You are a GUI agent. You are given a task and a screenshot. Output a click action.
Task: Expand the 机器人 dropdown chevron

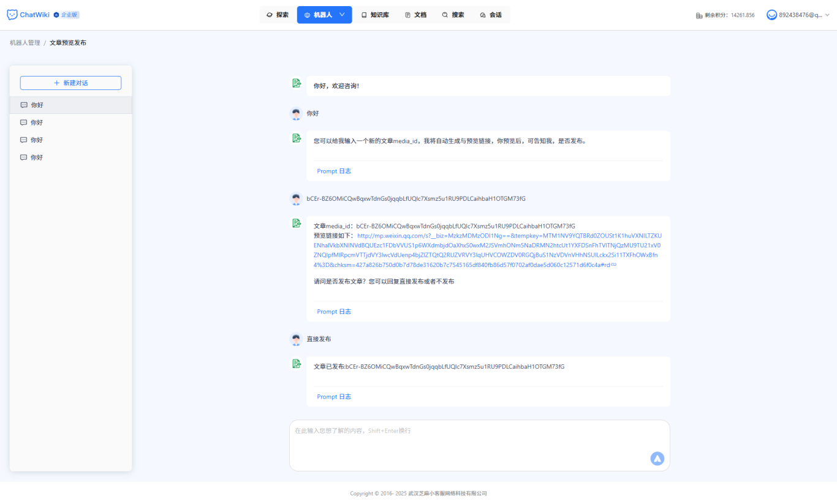pos(341,14)
